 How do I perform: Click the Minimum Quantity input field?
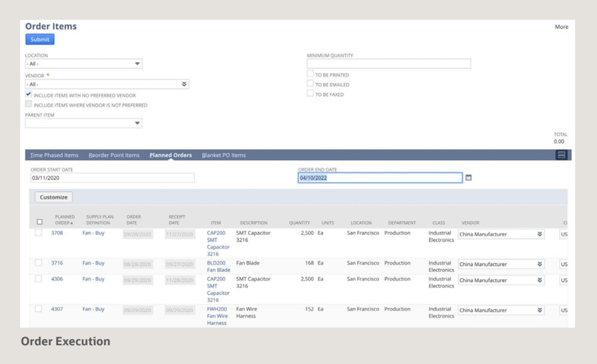point(389,63)
